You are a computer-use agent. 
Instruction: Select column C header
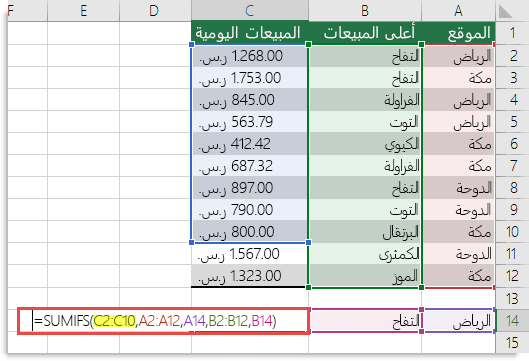(x=250, y=11)
